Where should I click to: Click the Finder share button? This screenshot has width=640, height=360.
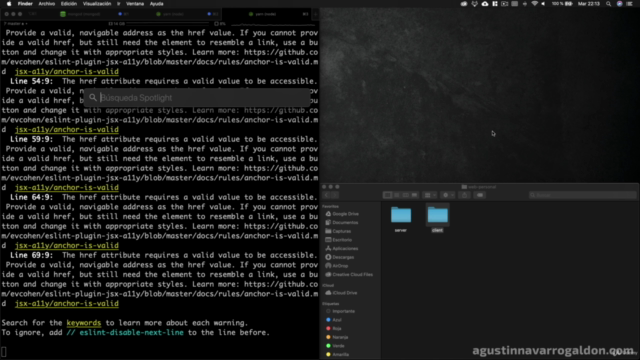[464, 195]
